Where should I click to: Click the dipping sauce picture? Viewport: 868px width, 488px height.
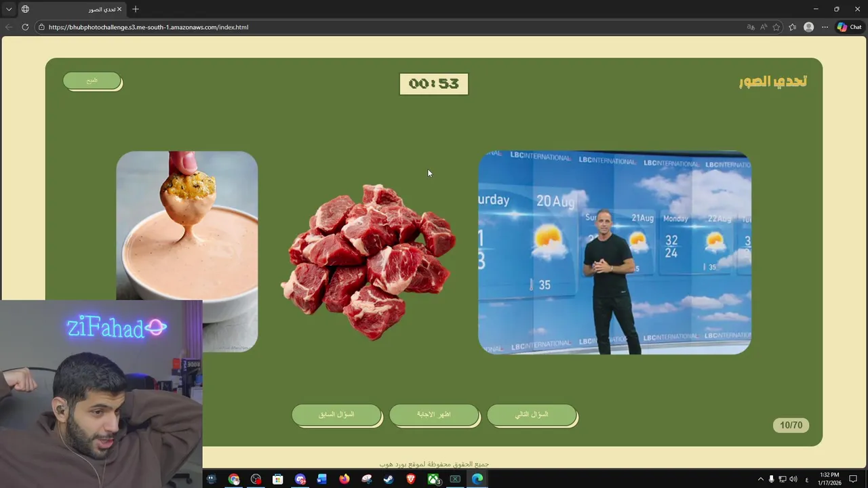pyautogui.click(x=187, y=251)
